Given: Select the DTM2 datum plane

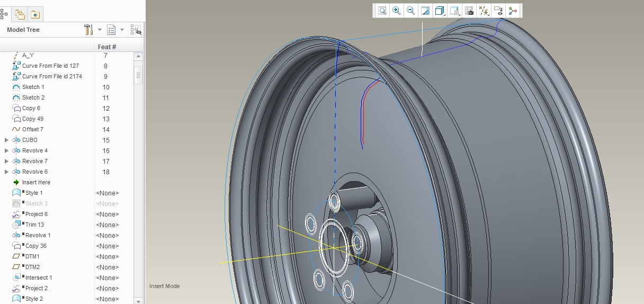Looking at the screenshot, I should tap(32, 267).
